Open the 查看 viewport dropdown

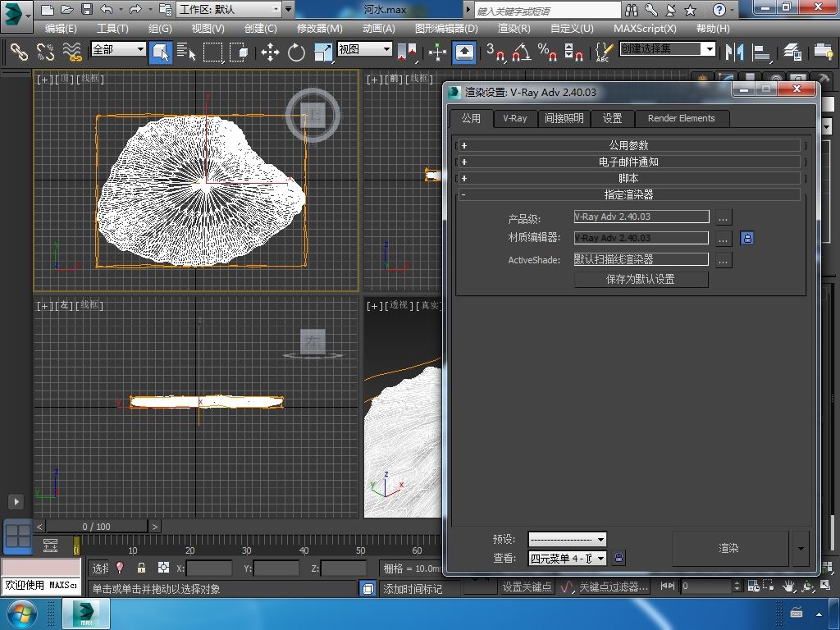click(x=567, y=558)
